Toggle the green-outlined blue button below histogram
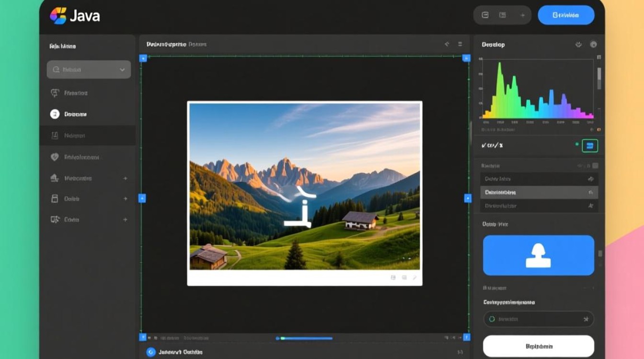Image resolution: width=644 pixels, height=359 pixels. (590, 146)
